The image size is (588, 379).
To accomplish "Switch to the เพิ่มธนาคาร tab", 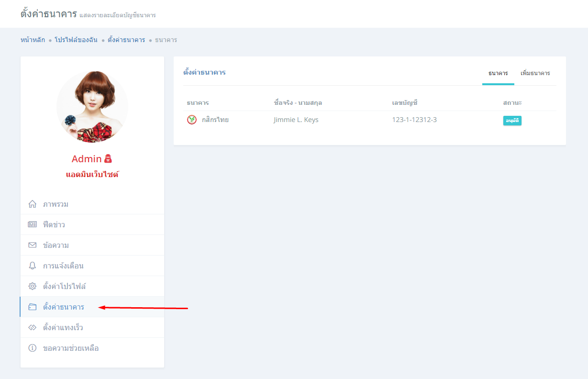I will pos(535,73).
